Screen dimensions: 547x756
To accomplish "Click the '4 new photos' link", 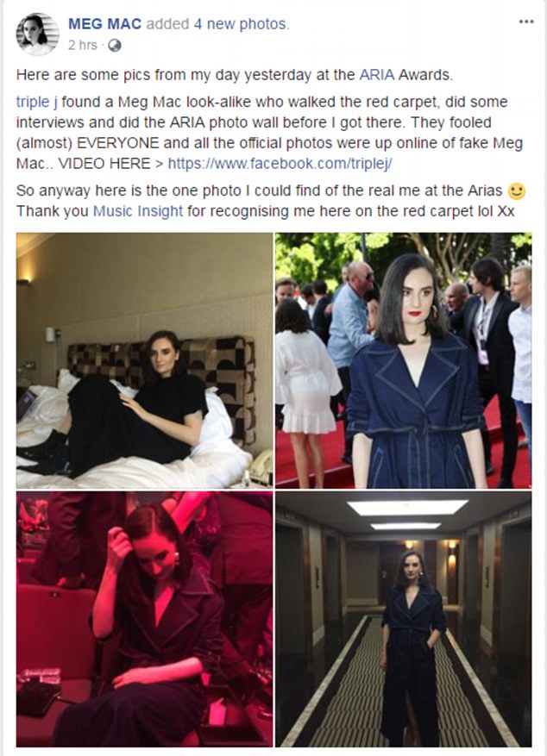I will [x=240, y=23].
